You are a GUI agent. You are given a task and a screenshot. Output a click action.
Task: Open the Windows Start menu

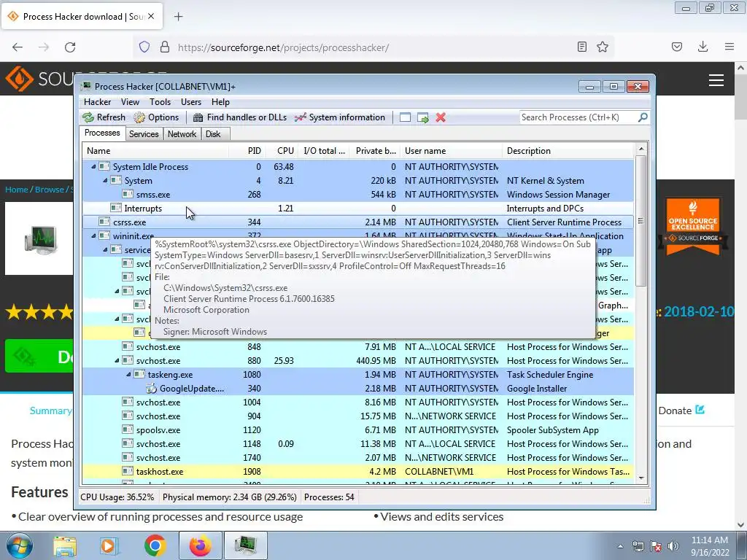point(19,545)
